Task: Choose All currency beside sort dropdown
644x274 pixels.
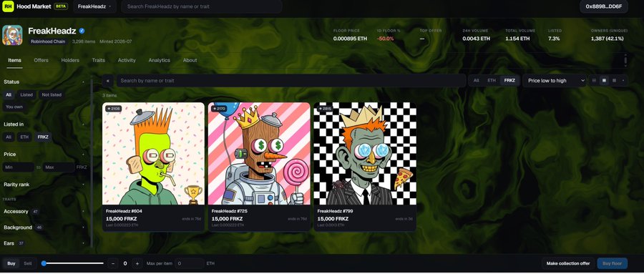Action: pos(476,81)
